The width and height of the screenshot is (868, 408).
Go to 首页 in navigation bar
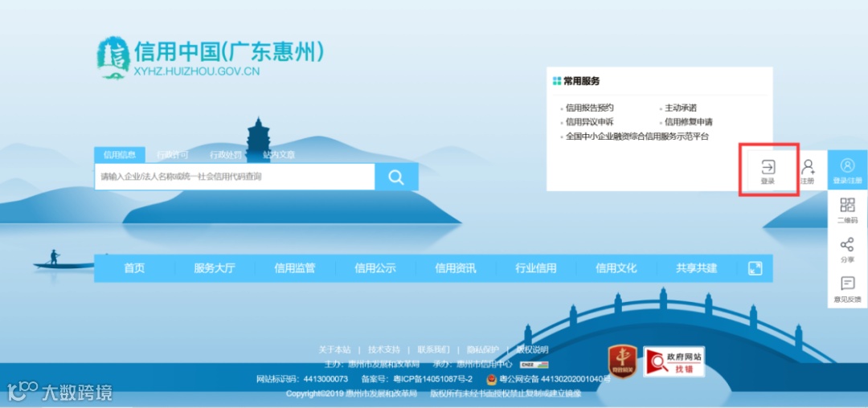pos(134,268)
